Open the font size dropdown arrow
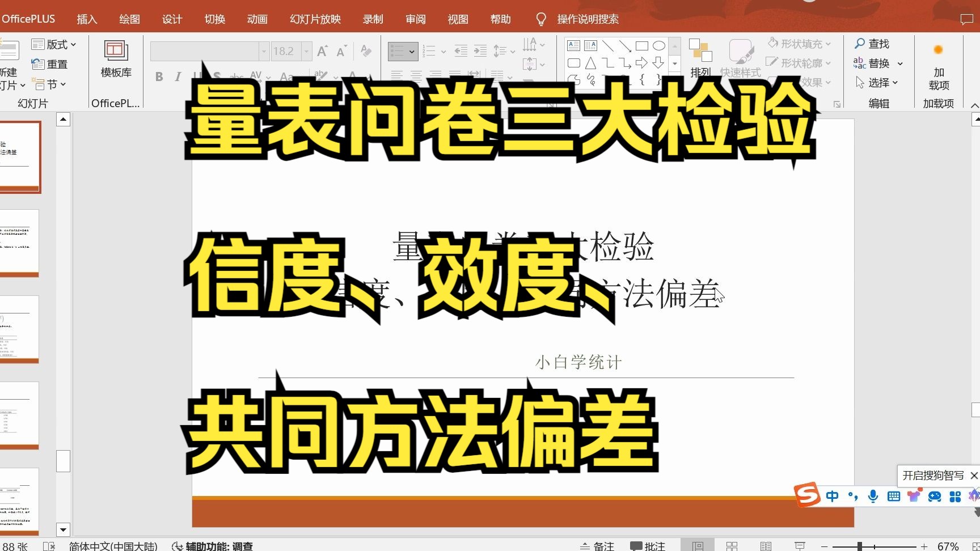This screenshot has height=551, width=980. pyautogui.click(x=307, y=52)
